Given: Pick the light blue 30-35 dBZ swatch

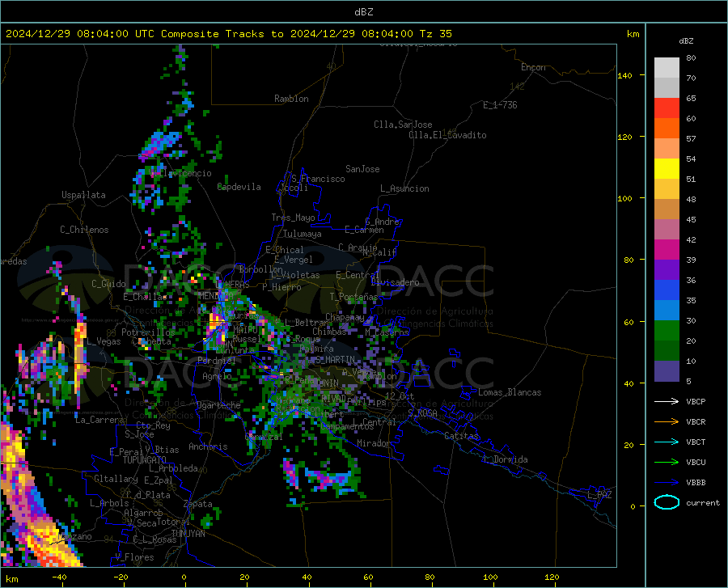Looking at the screenshot, I should click(667, 311).
